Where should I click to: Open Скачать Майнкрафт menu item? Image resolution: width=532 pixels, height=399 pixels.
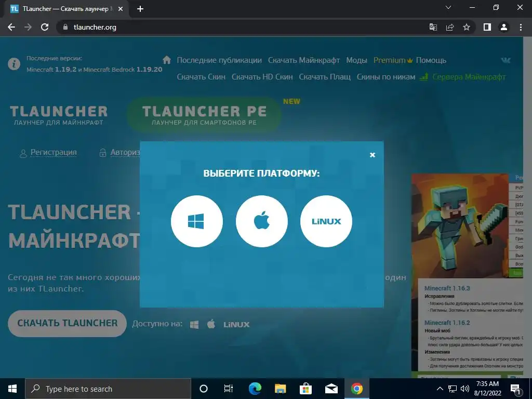pos(303,60)
